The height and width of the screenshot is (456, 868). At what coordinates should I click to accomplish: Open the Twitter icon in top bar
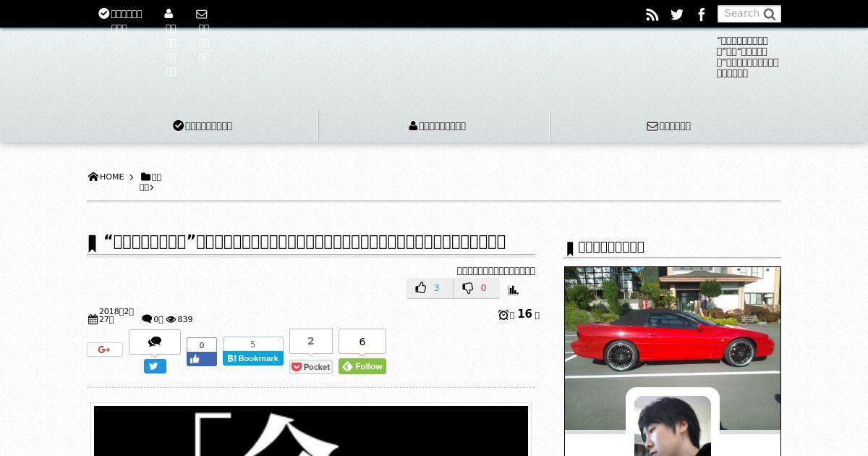677,14
